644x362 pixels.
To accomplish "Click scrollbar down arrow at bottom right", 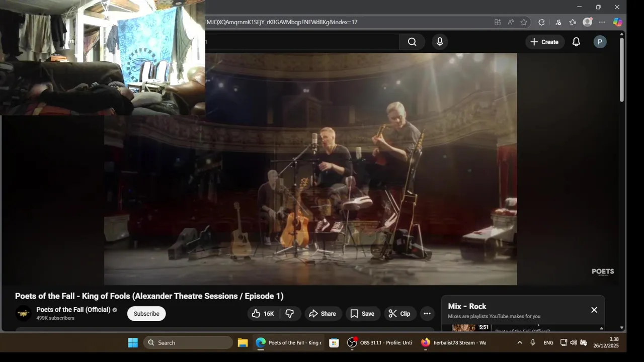I will (622, 328).
